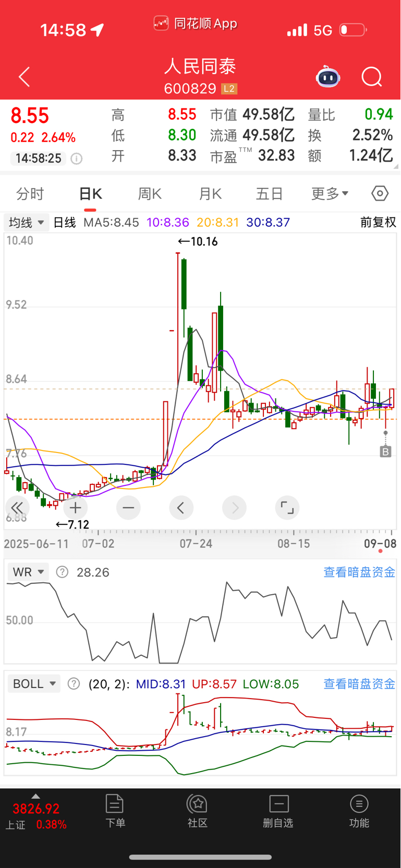Tap the 10:8.36 moving average value
The width and height of the screenshot is (401, 868).
(168, 223)
